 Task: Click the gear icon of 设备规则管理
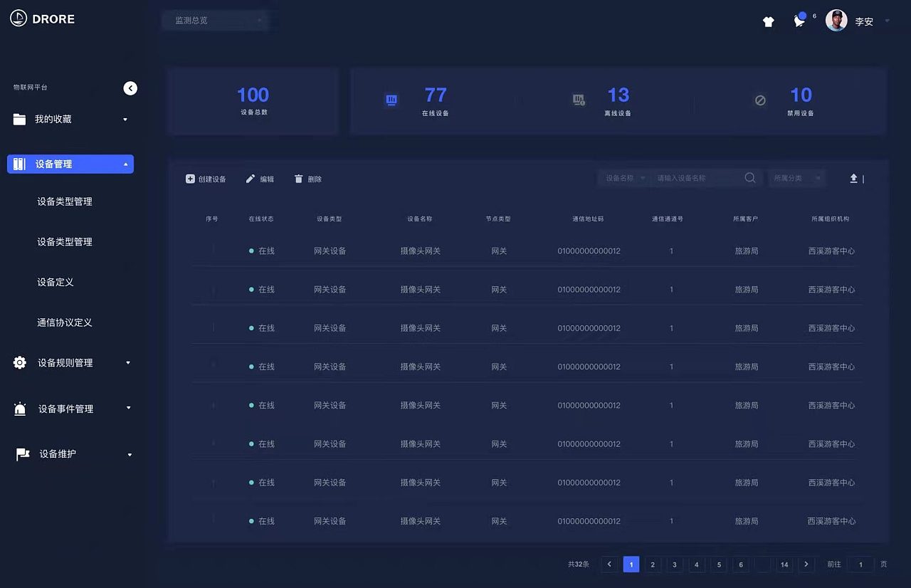point(20,362)
